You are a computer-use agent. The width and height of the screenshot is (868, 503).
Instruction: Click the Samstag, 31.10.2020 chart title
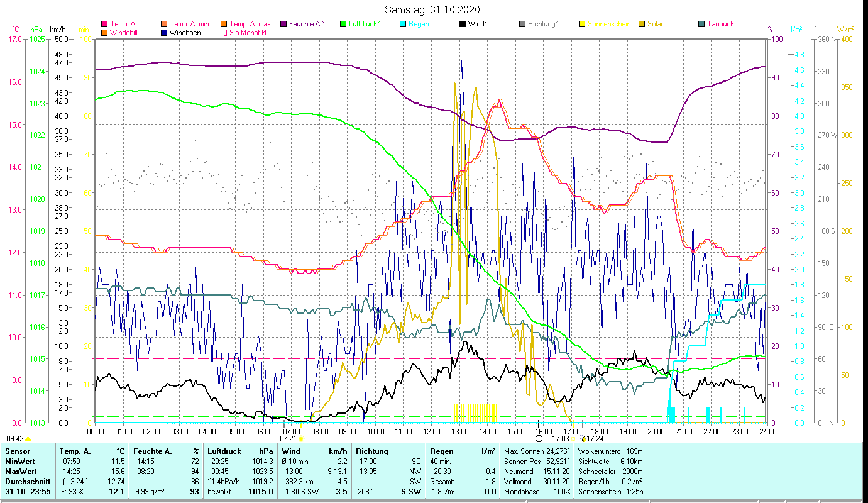pos(433,9)
